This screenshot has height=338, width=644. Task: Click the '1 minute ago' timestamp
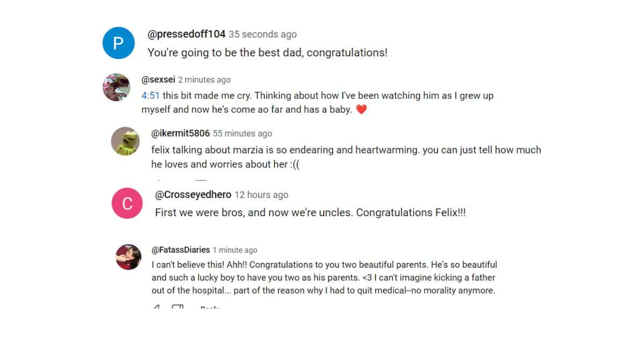click(235, 250)
